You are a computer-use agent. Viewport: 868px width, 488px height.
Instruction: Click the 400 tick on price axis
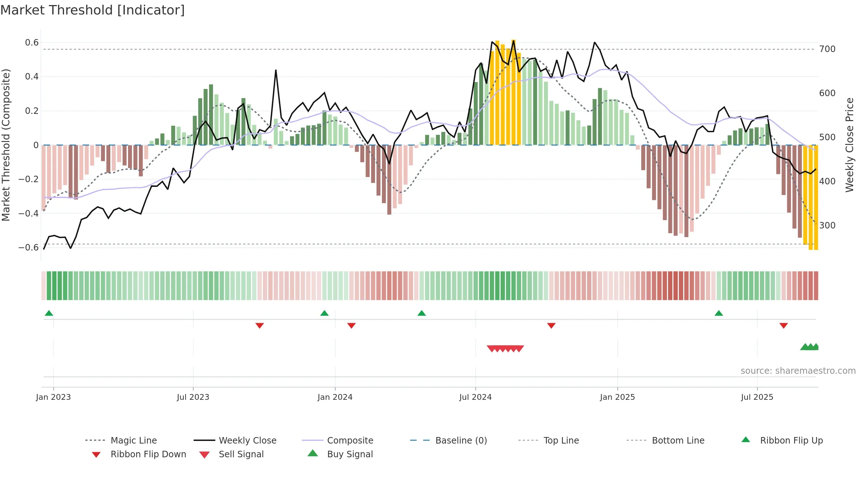[827, 181]
